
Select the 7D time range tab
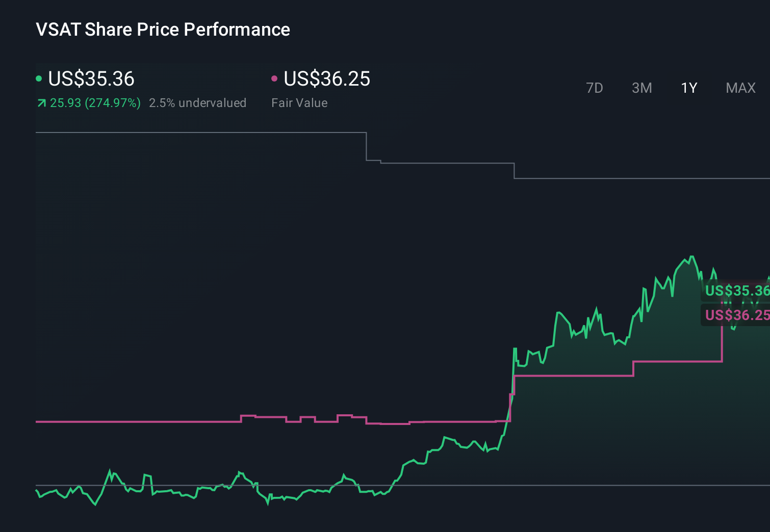tap(594, 88)
